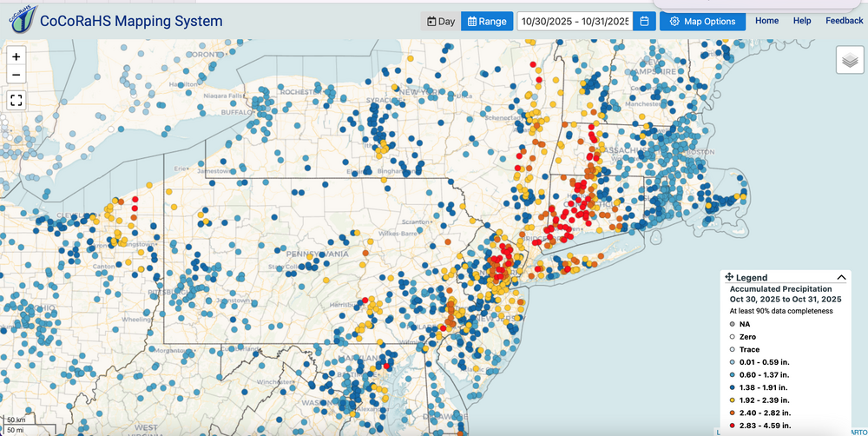Image resolution: width=868 pixels, height=436 pixels.
Task: Open the Help link
Action: point(802,21)
